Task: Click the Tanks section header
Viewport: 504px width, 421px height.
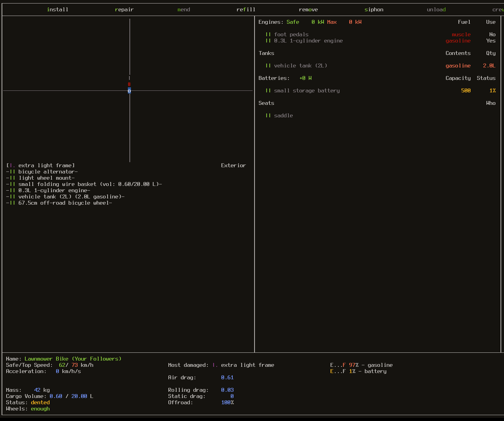Action: 266,53
